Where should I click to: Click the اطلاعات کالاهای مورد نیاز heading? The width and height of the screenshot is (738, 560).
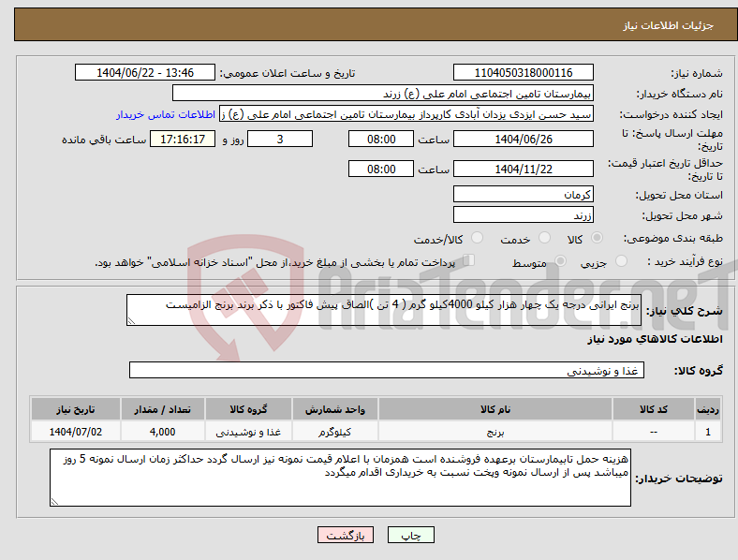tap(655, 339)
